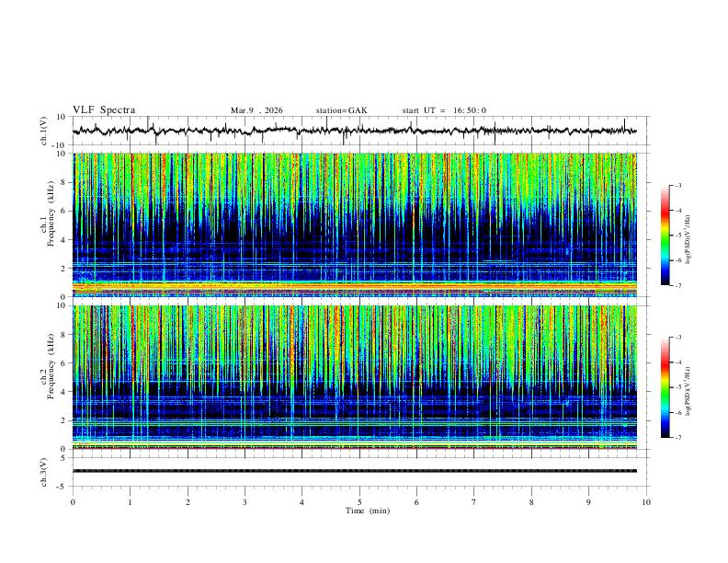Click the '2' tick label on time axis

click(188, 502)
